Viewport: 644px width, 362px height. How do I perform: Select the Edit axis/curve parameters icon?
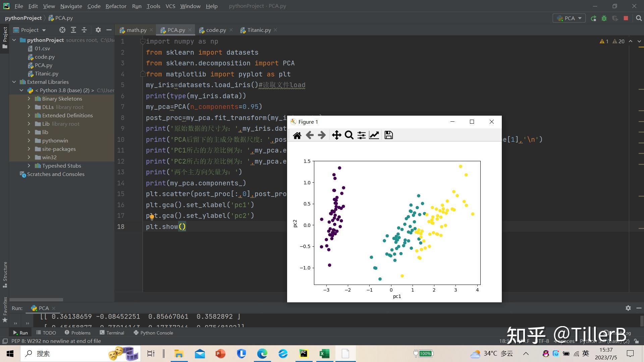374,135
